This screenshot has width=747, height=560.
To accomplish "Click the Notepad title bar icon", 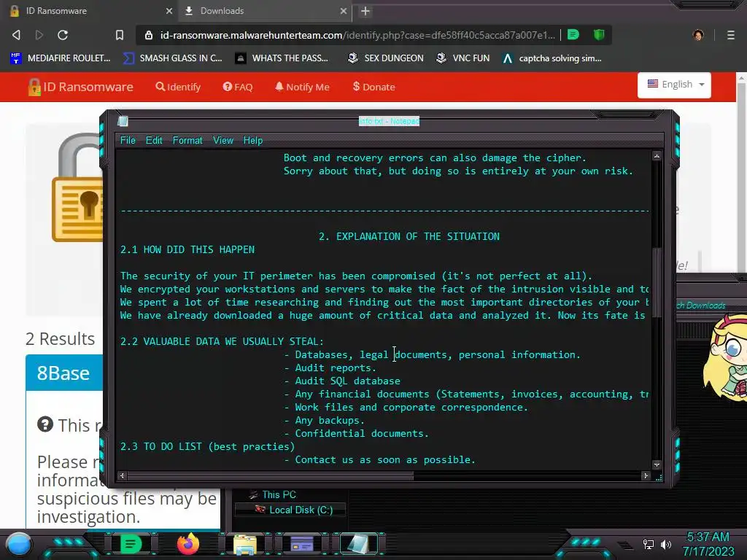I will coord(123,121).
